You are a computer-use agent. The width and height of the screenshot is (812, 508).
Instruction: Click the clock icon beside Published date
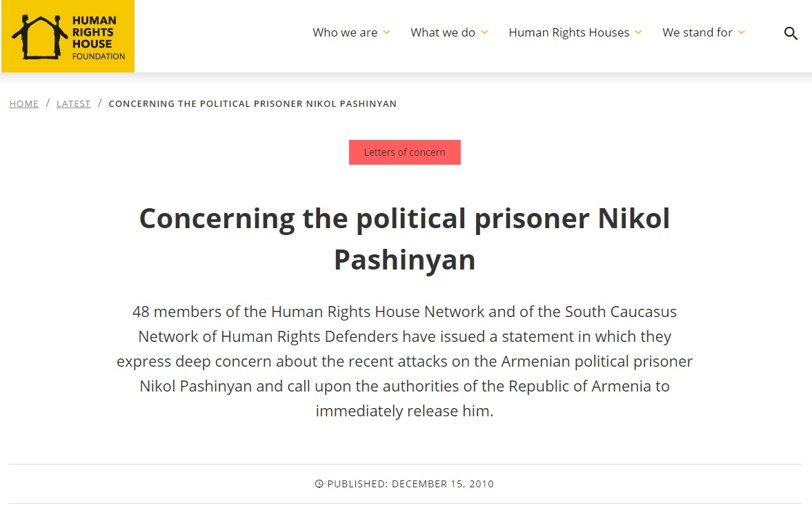(319, 484)
